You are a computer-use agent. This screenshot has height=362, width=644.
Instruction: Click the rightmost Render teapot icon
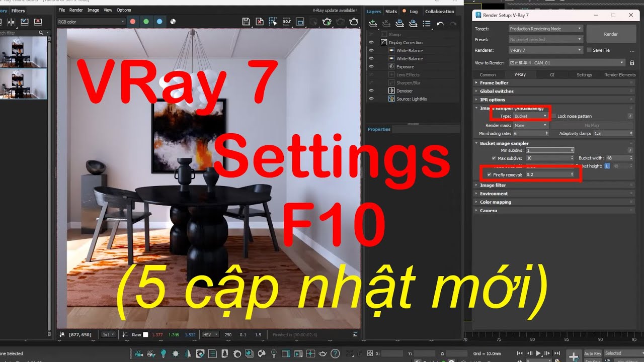pyautogui.click(x=354, y=22)
